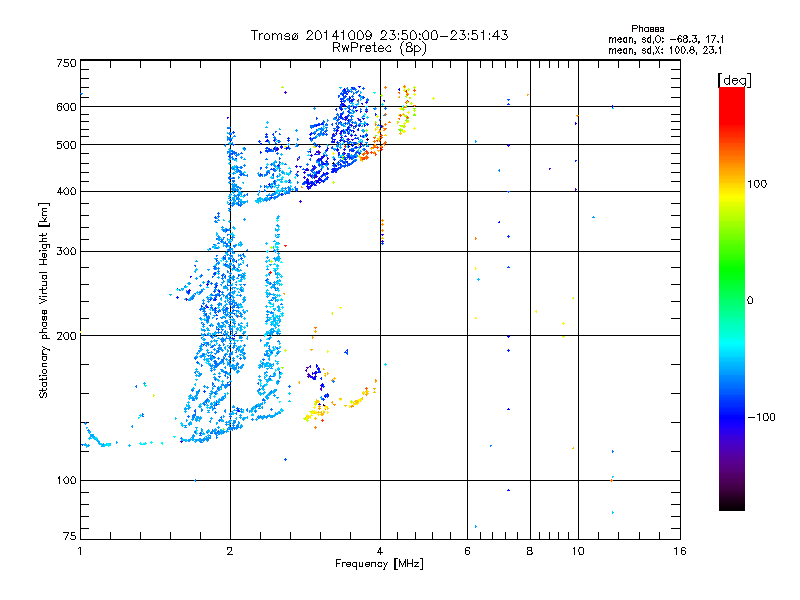This screenshot has width=800, height=600.
Task: Click the phase colorbar gradient
Action: pos(732,298)
